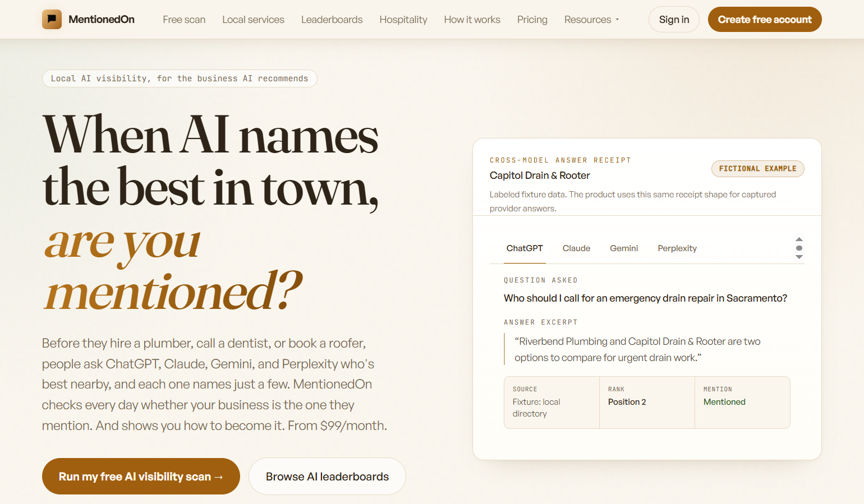Image resolution: width=864 pixels, height=504 pixels.
Task: Open Local services in navigation
Action: point(253,20)
